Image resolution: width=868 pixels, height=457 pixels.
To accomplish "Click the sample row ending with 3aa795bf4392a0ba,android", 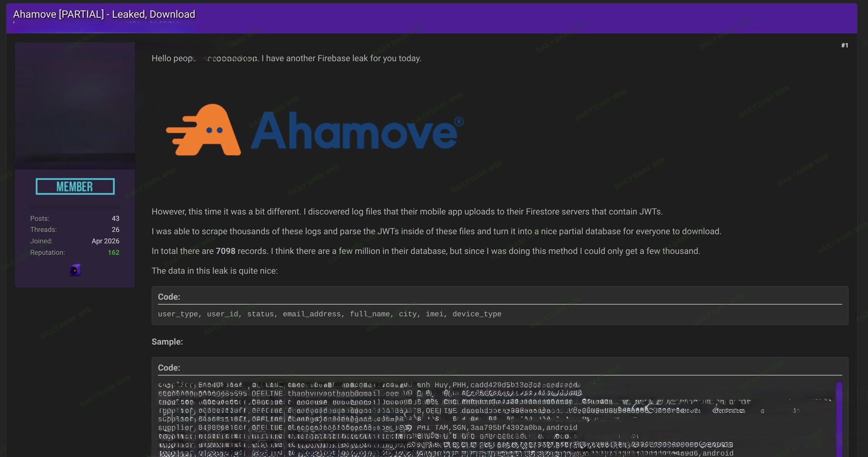I will click(x=368, y=427).
